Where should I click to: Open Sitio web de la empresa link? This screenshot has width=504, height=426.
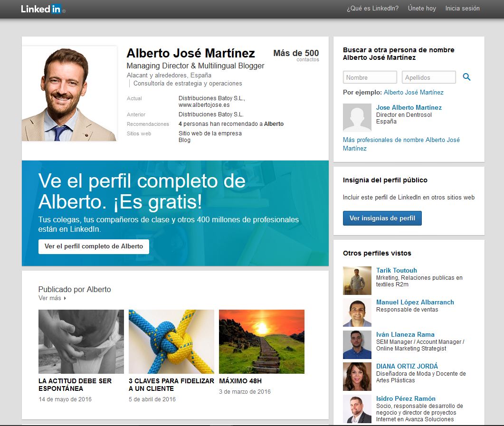click(210, 133)
